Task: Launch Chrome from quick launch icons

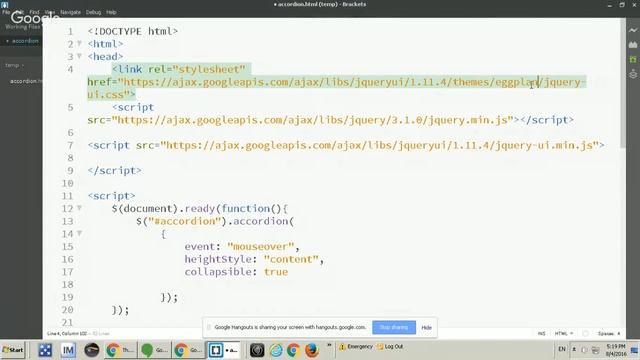Action: [x=293, y=350]
